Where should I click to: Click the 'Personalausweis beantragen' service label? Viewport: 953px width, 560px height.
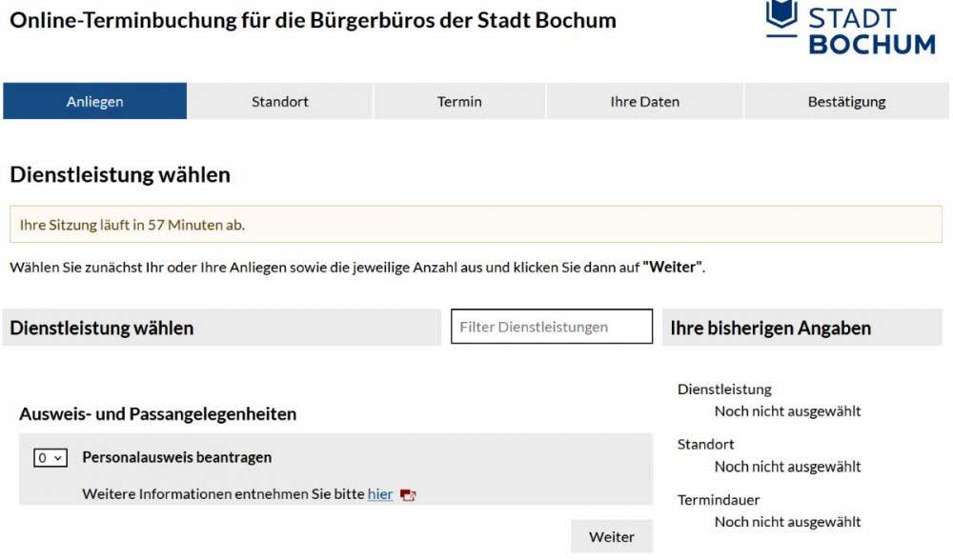pos(177,457)
